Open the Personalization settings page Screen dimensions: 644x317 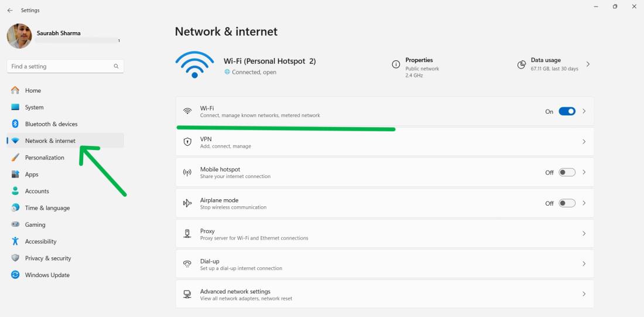click(44, 158)
